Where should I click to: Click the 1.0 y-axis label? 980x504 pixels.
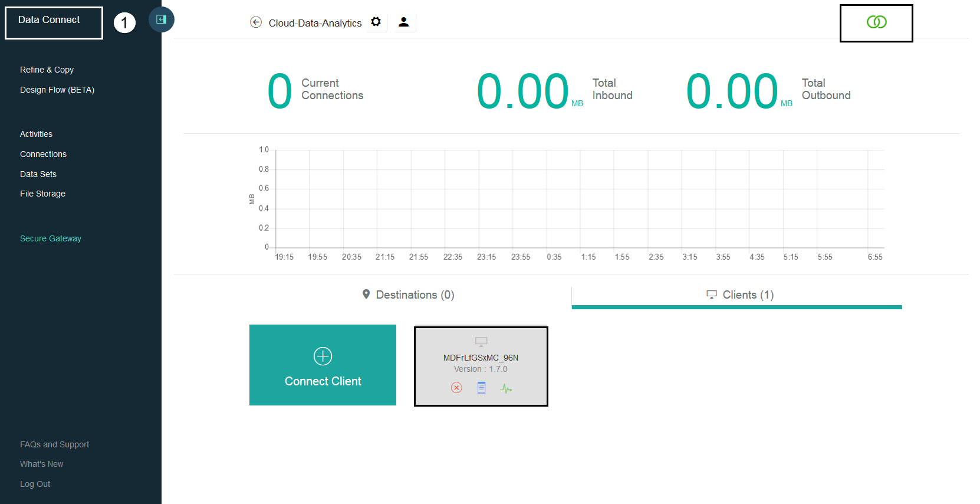click(264, 150)
